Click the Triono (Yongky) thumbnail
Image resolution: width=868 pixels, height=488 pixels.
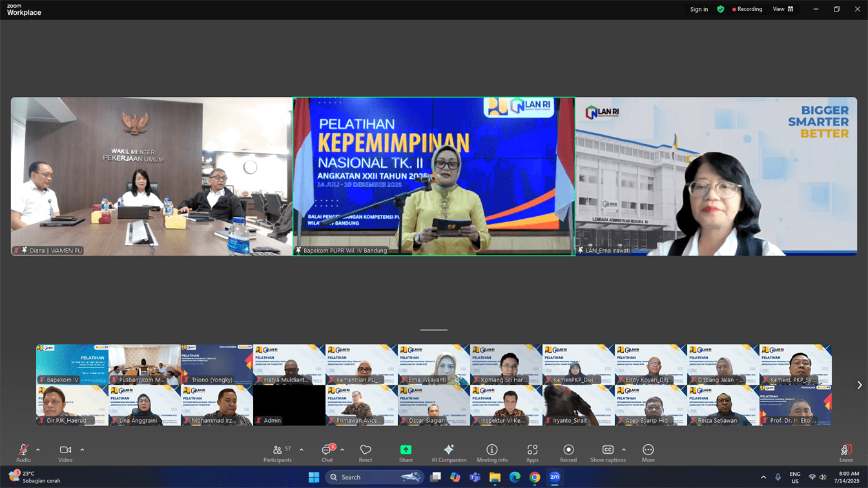(x=217, y=365)
